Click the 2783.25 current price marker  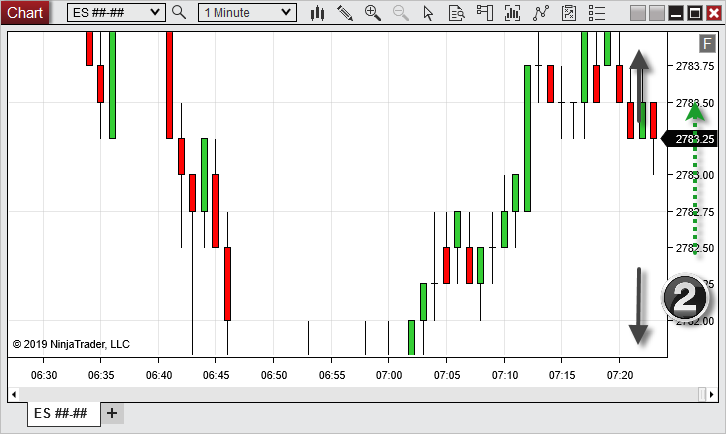(x=690, y=139)
